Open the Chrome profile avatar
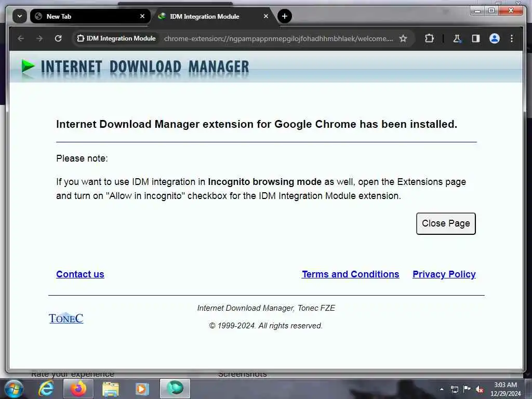The image size is (532, 399). click(x=495, y=38)
